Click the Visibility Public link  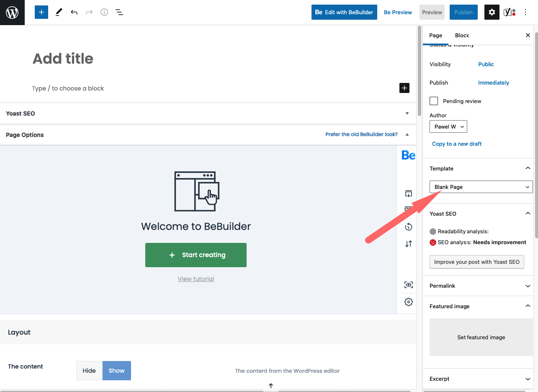coord(486,64)
